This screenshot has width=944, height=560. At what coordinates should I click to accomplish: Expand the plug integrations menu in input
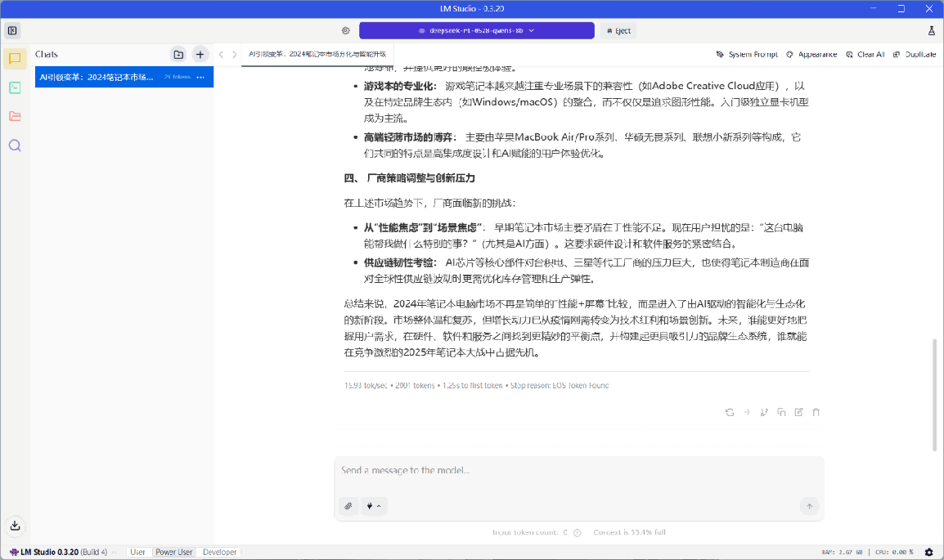[374, 506]
